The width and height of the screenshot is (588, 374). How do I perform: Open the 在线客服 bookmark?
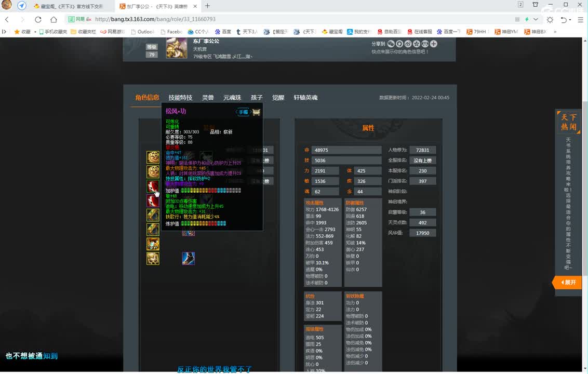[420, 32]
